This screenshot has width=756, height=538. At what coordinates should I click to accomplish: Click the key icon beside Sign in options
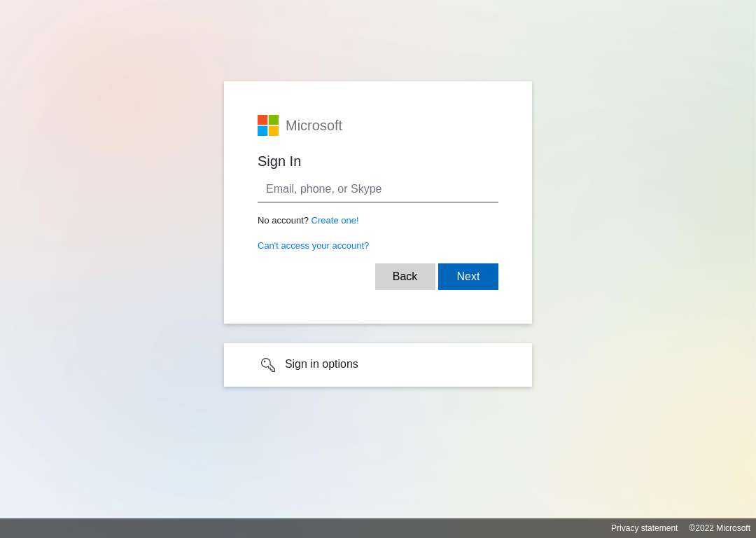(268, 365)
